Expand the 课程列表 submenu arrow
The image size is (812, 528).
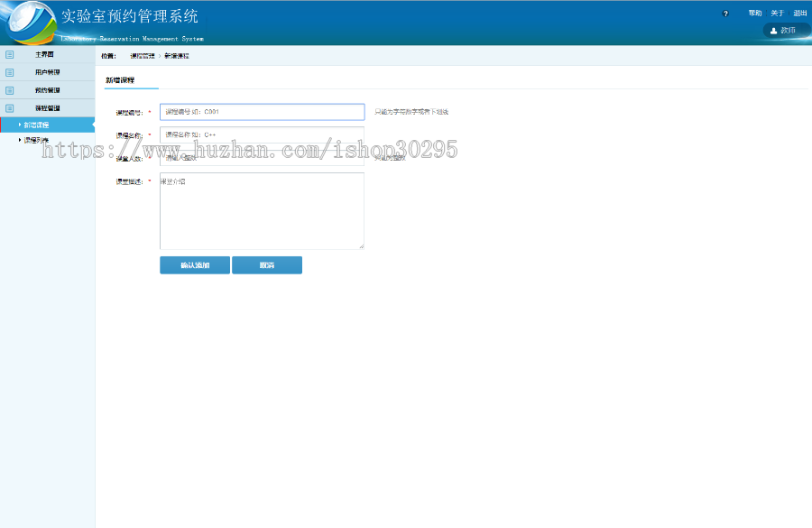click(x=19, y=138)
